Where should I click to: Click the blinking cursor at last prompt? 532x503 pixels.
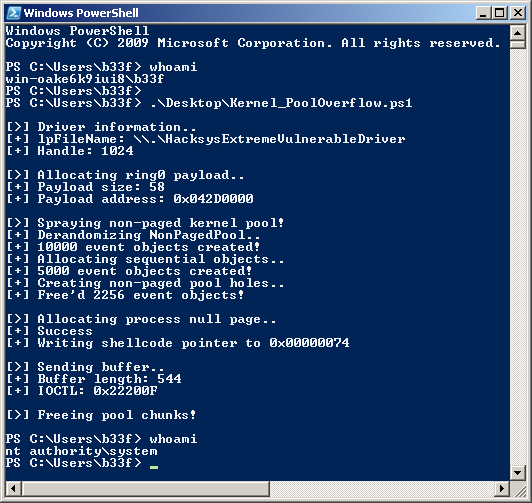pos(154,467)
